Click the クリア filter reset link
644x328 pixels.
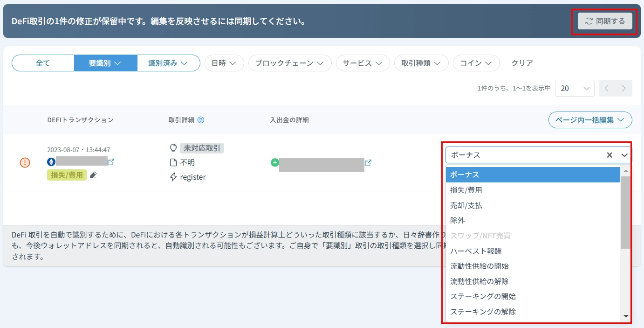point(522,63)
